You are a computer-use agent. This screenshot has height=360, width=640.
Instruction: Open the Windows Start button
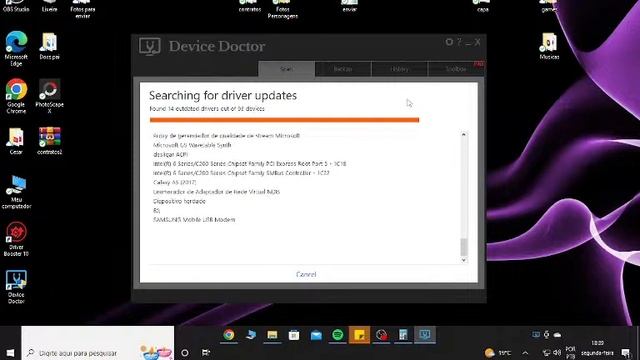tap(11, 352)
